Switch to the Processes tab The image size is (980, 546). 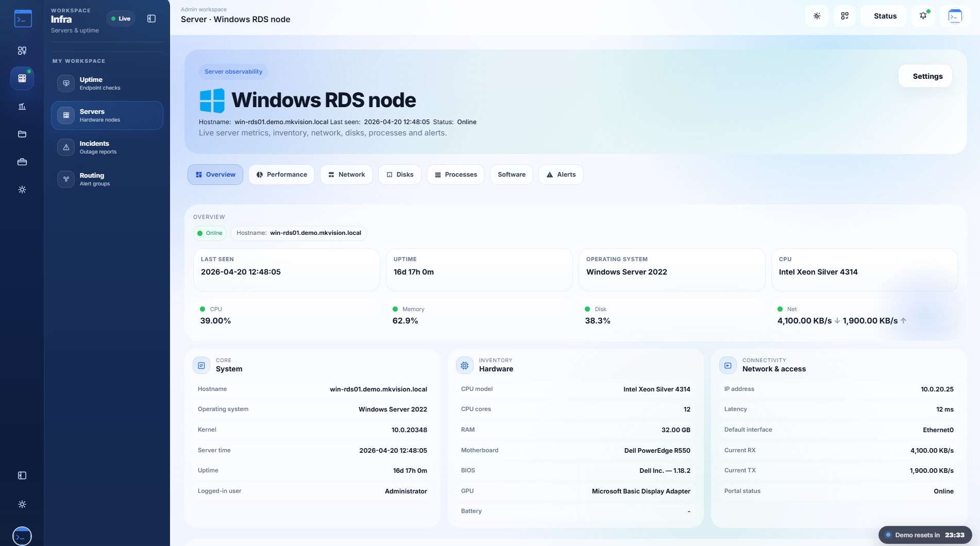(455, 175)
